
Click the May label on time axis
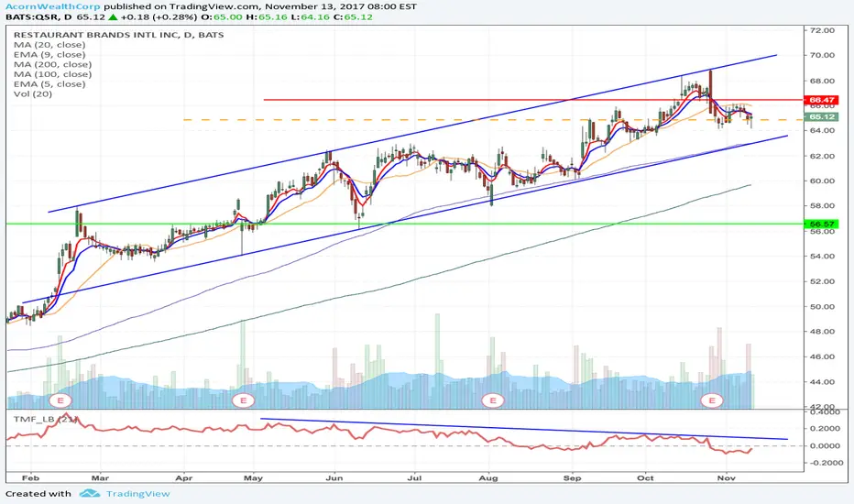pyautogui.click(x=253, y=478)
